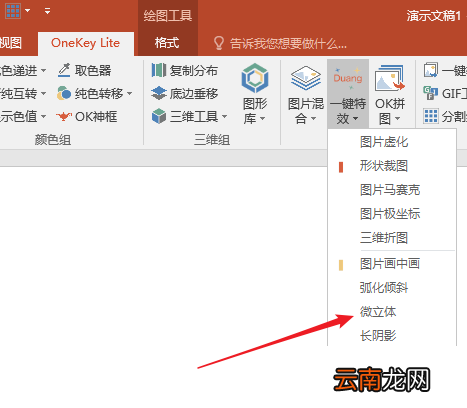Viewport: 467px width, 408px height.
Task: Click the 告诉我您想要做什么 search box
Action: coord(289,44)
